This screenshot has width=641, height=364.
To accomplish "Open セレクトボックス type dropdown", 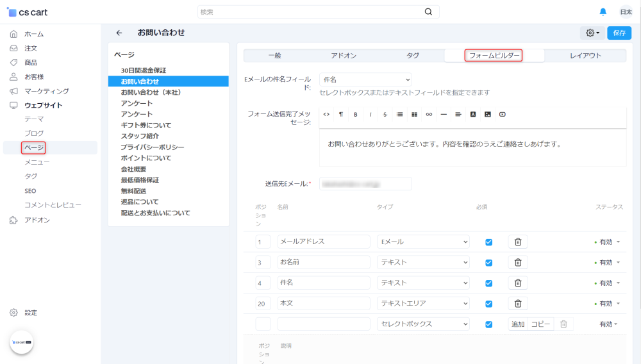I will (423, 324).
